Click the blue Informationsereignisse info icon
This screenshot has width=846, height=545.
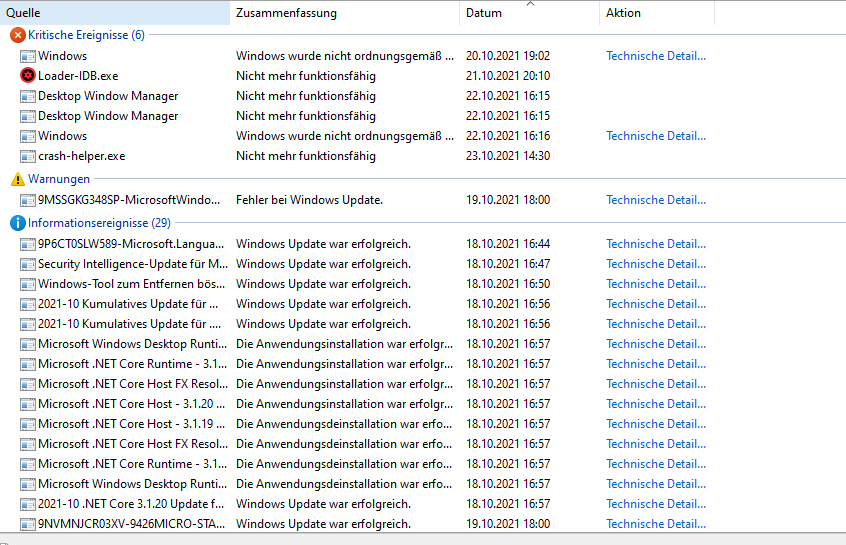coord(18,223)
